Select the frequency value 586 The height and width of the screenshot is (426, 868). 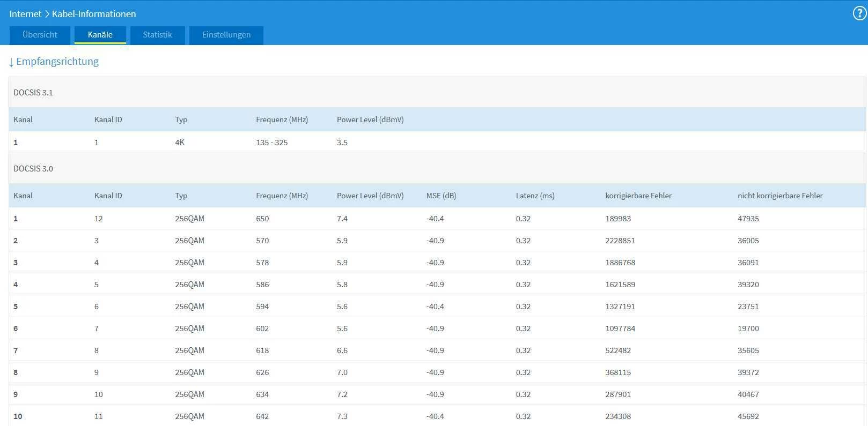coord(262,285)
